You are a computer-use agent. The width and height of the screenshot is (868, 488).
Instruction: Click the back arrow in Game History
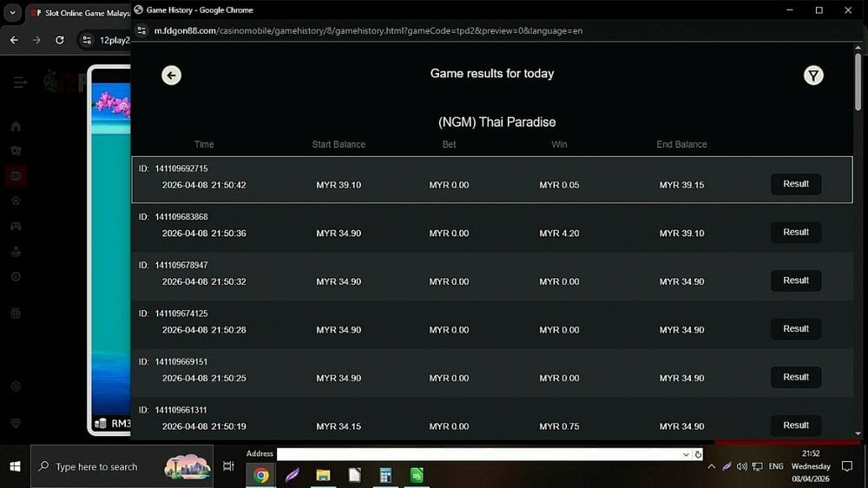[171, 76]
